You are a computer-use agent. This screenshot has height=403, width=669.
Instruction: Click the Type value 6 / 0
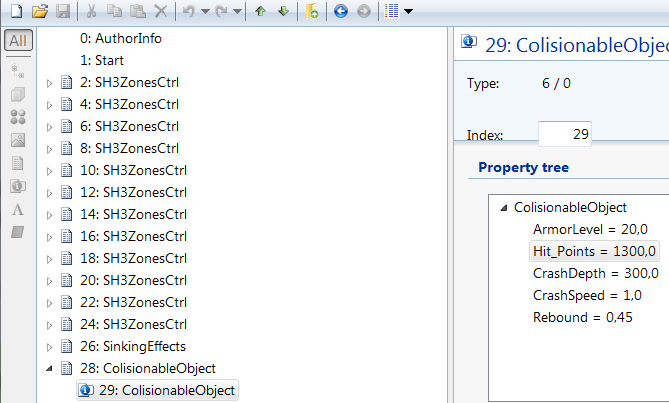556,83
